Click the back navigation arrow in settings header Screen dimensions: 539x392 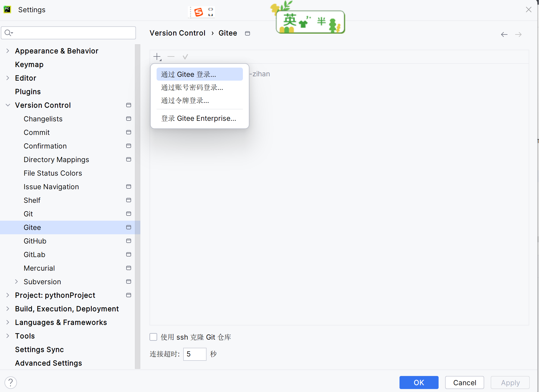(504, 34)
